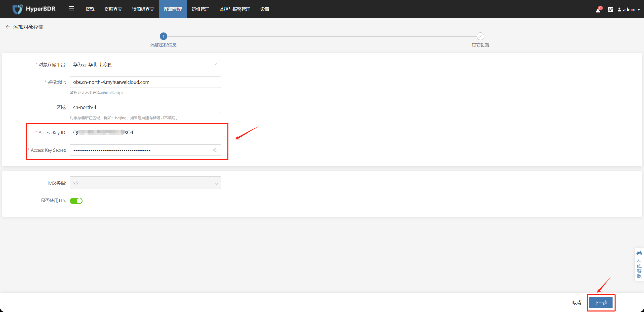Viewport: 644px width, 312px height.
Task: Click the 区域 cn-north-4 input field
Action: click(x=145, y=107)
